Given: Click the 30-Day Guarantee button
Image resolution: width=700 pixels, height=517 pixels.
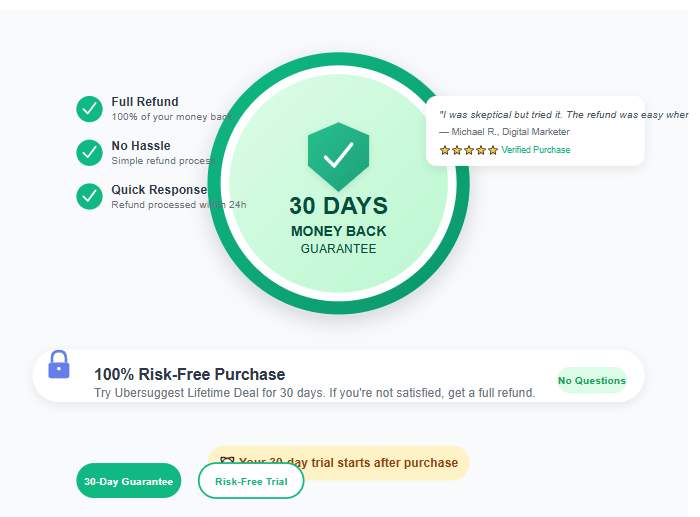Looking at the screenshot, I should pyautogui.click(x=129, y=481).
